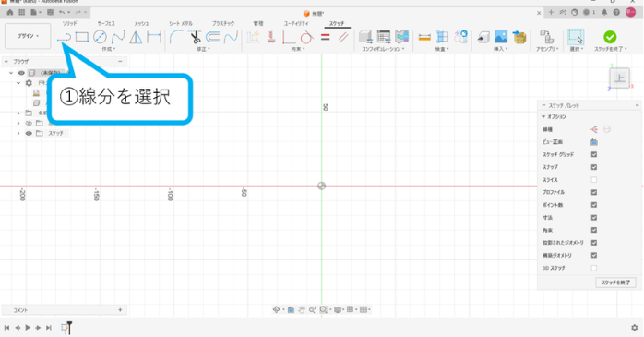This screenshot has width=644, height=337.
Task: Open notifications bell icon
Action: [604, 12]
